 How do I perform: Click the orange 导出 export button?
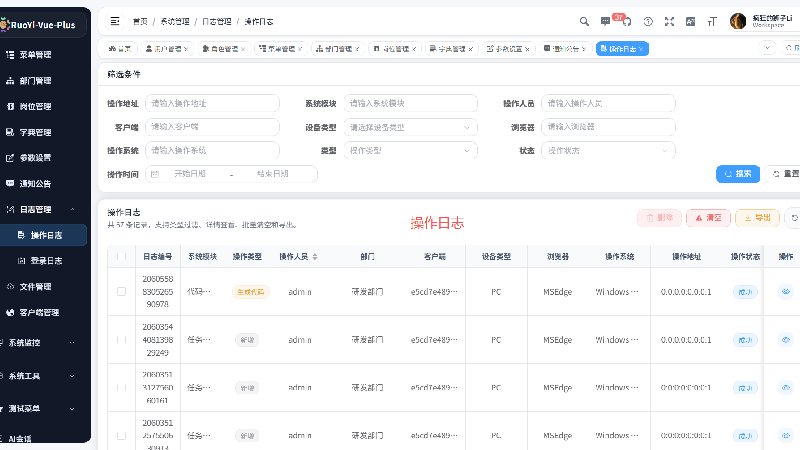click(757, 218)
